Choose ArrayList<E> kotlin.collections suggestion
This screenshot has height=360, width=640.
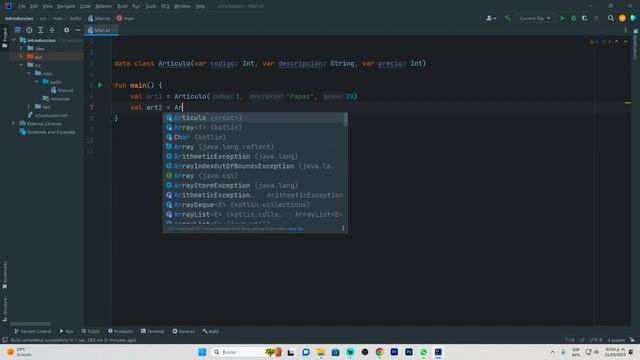[x=254, y=215]
